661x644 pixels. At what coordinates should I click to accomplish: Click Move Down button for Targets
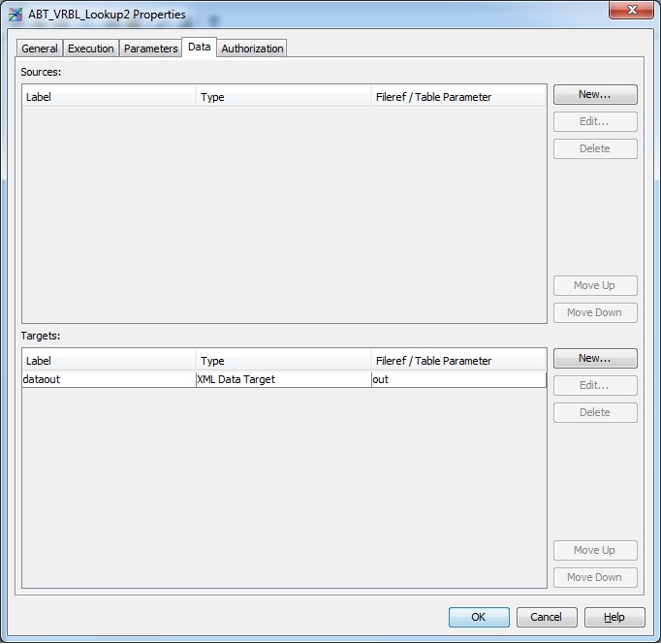tap(595, 577)
